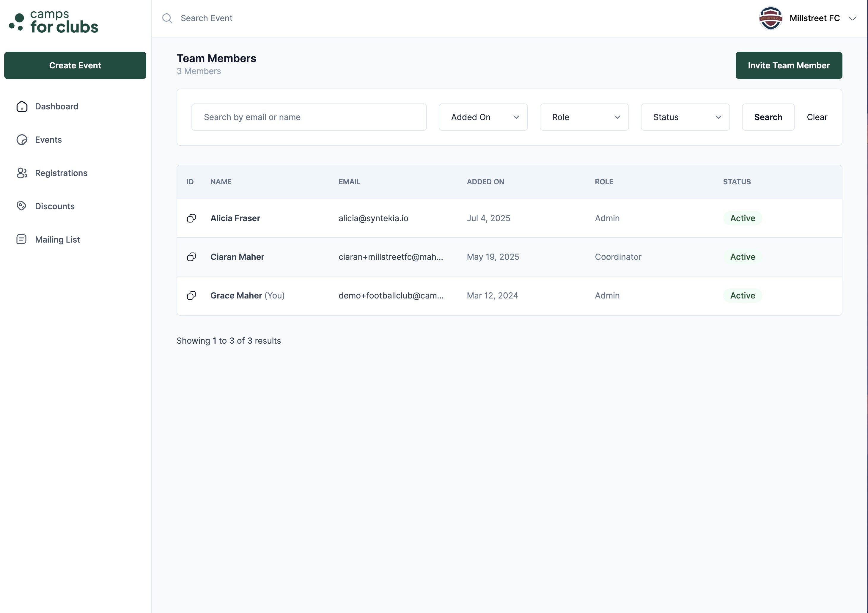This screenshot has height=613, width=868.
Task: Click the Millstreet FC club crest
Action: [x=770, y=18]
